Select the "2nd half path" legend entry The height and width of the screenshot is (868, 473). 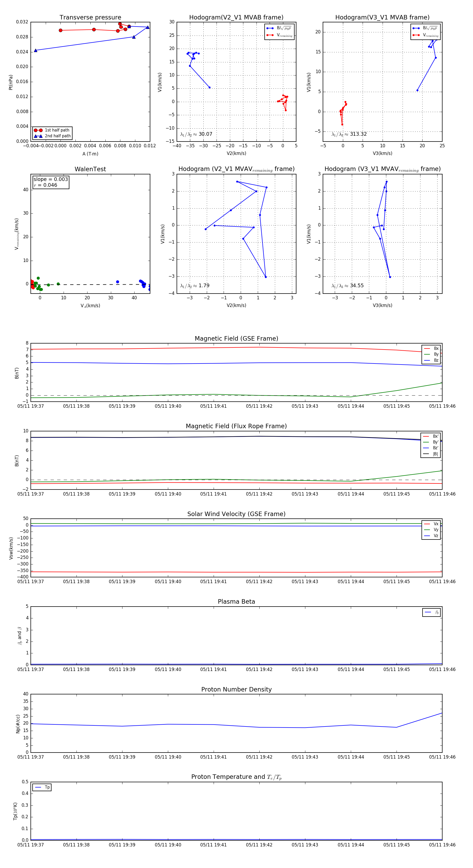[52, 136]
